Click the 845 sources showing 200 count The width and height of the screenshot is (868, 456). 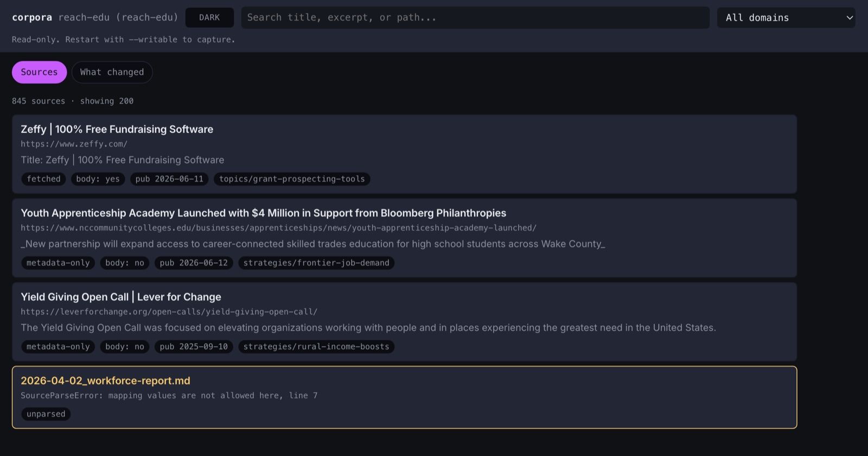click(73, 101)
